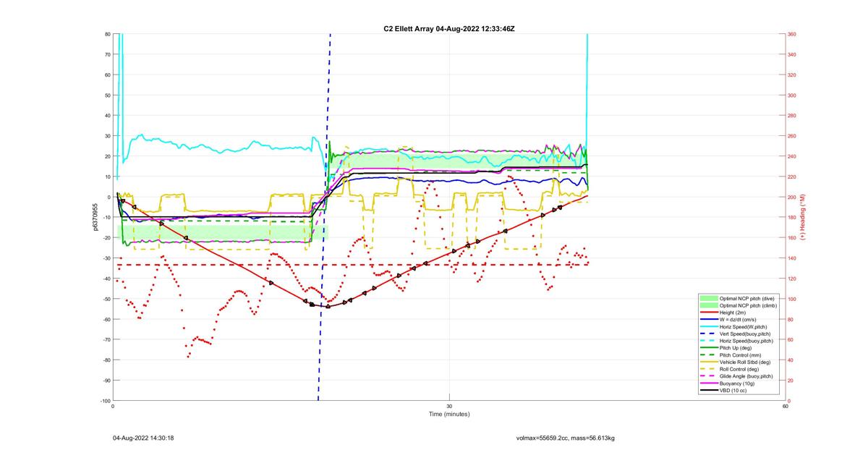Click the 'volmax=55659.2cc, mass=56.613kg' footer text

565,438
